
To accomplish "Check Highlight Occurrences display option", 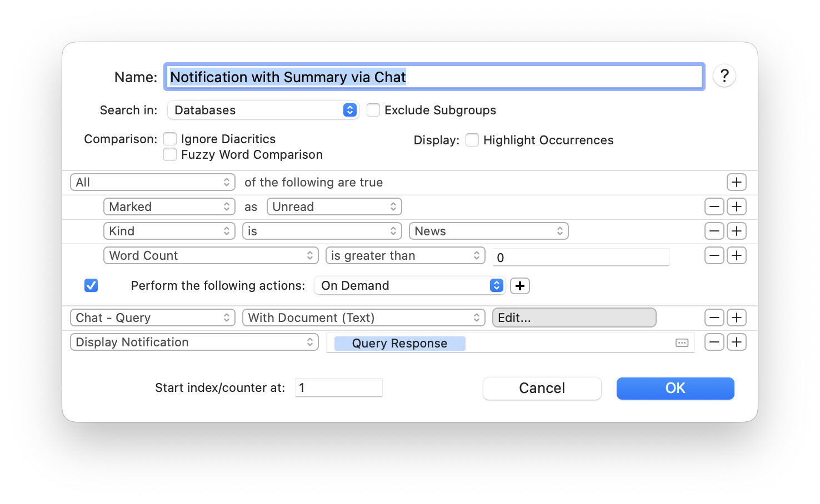I will 472,140.
